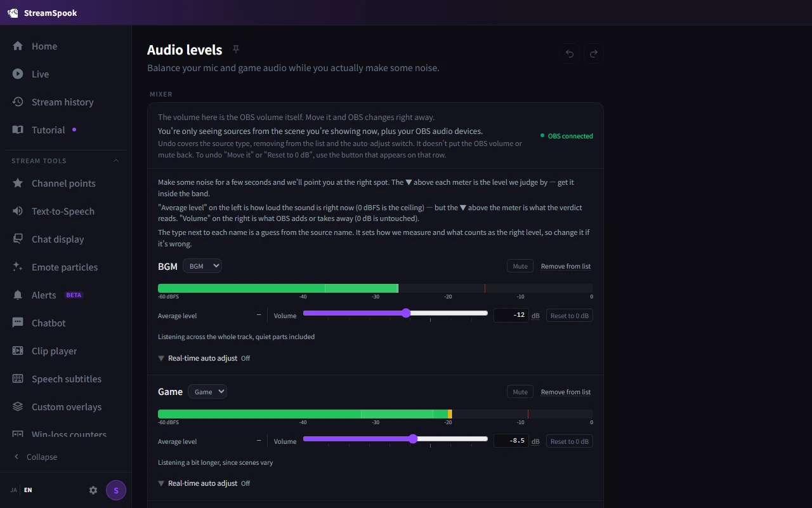This screenshot has height=508, width=812.
Task: Collapse the Stream Tools section
Action: pos(116,161)
